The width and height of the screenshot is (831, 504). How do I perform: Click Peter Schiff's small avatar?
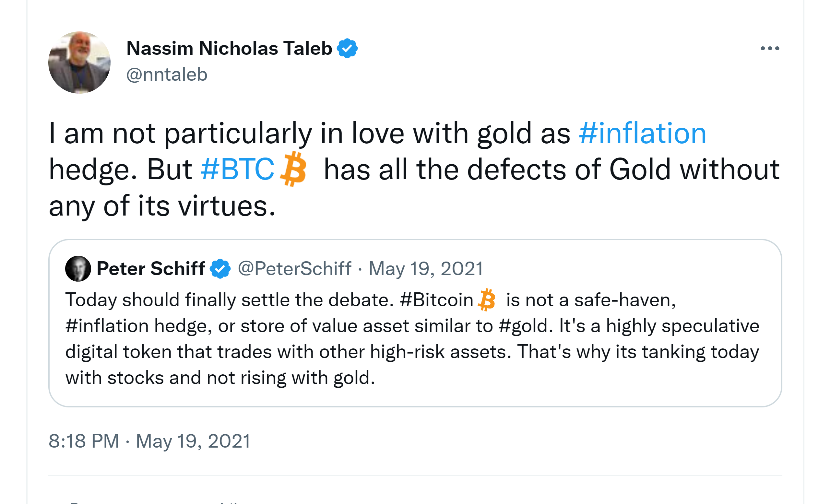tap(78, 269)
